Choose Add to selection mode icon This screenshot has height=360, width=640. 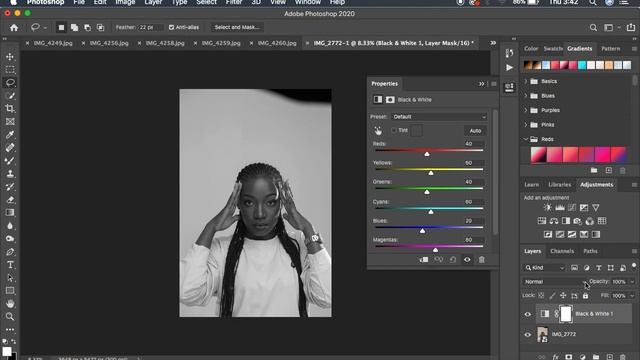click(x=74, y=27)
